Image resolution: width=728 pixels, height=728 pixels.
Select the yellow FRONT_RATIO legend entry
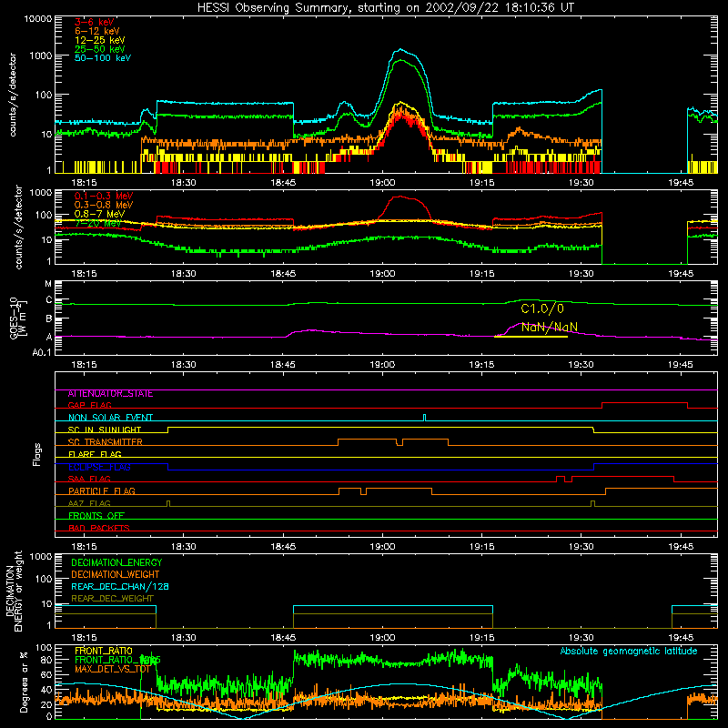click(104, 651)
